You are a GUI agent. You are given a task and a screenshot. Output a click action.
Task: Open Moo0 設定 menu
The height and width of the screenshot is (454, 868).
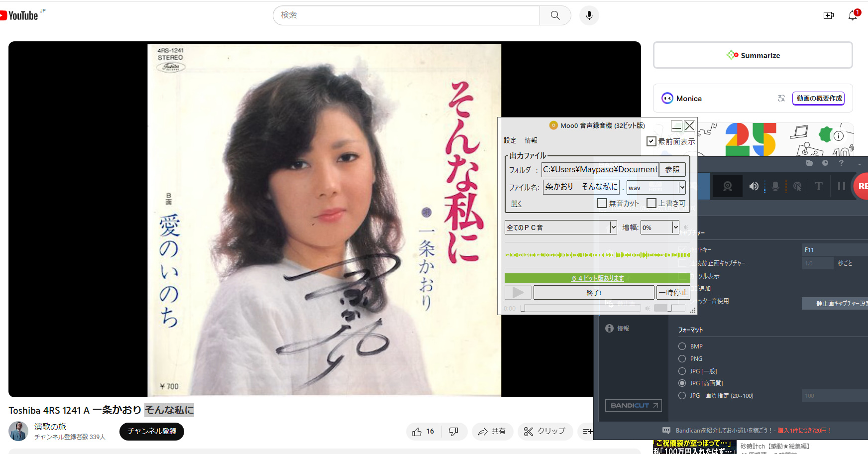coord(510,140)
